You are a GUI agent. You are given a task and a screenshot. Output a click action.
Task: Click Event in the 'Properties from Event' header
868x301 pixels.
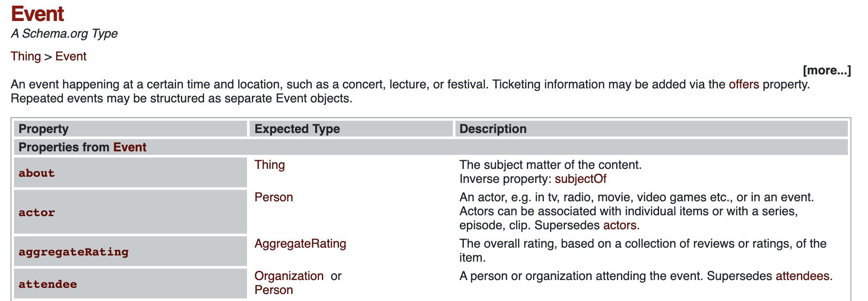point(130,147)
